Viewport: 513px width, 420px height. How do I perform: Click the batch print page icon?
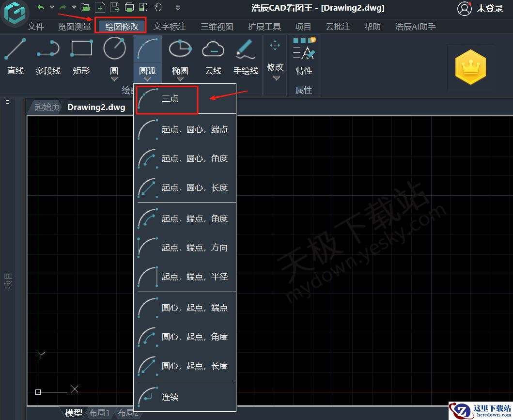click(x=143, y=7)
